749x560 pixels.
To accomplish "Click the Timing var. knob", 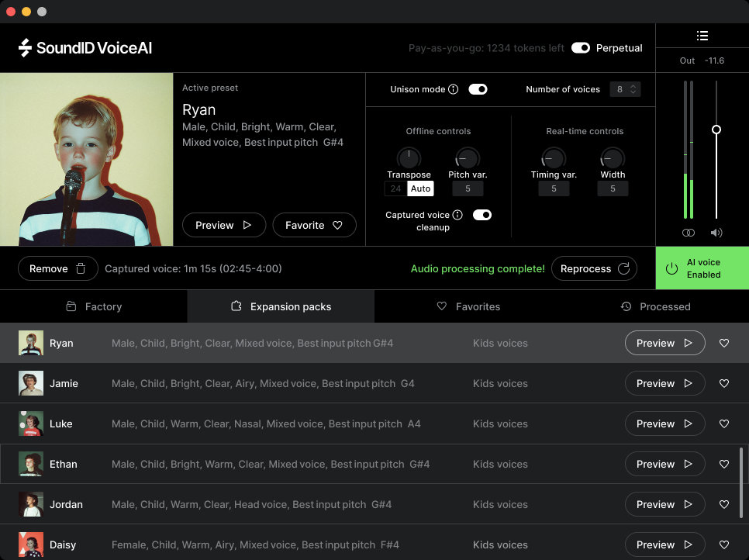I will point(554,157).
